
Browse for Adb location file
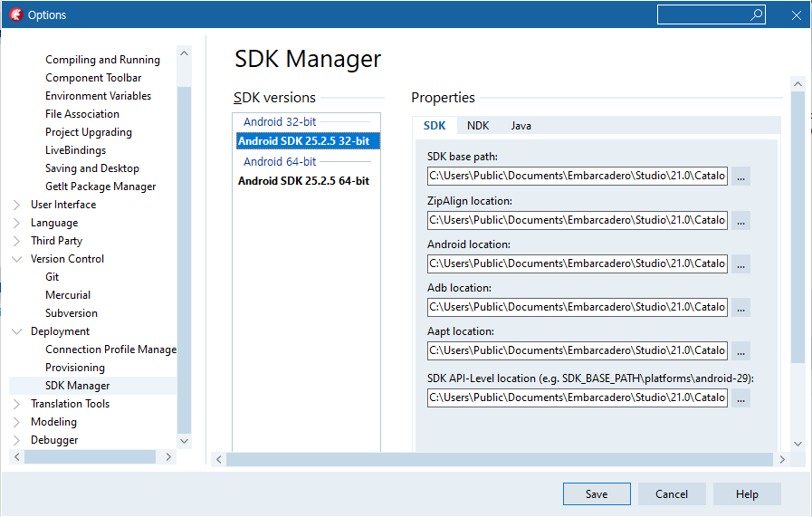[740, 307]
